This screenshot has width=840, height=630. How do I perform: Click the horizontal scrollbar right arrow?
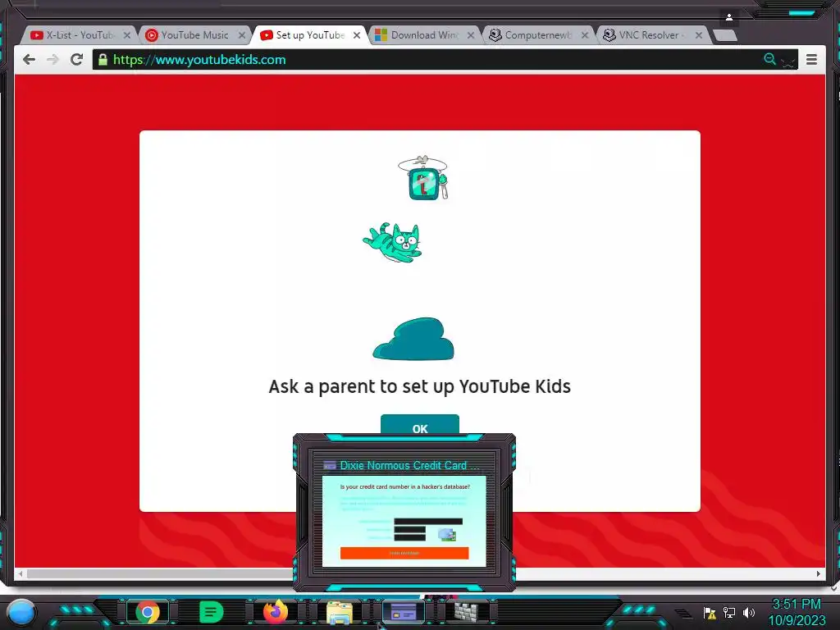click(818, 573)
